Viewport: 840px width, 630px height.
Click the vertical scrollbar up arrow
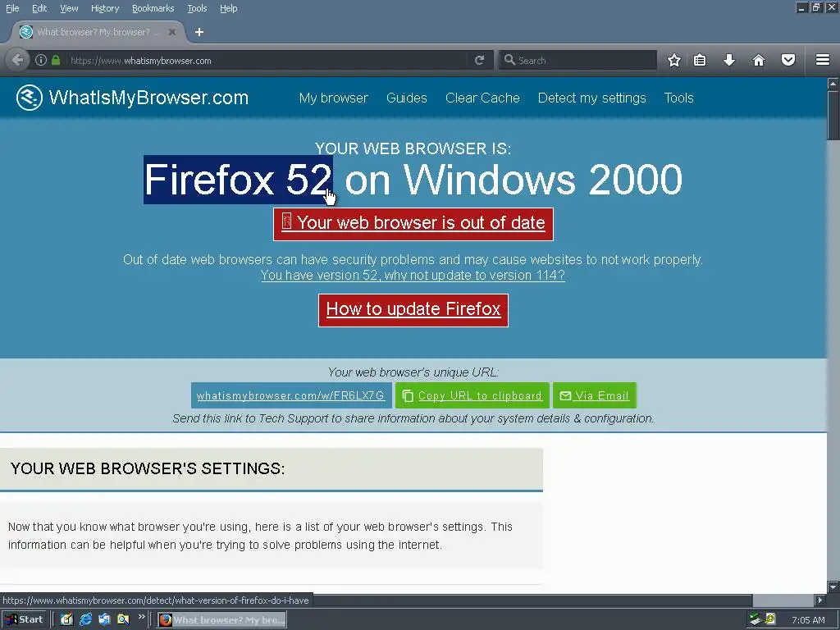833,83
